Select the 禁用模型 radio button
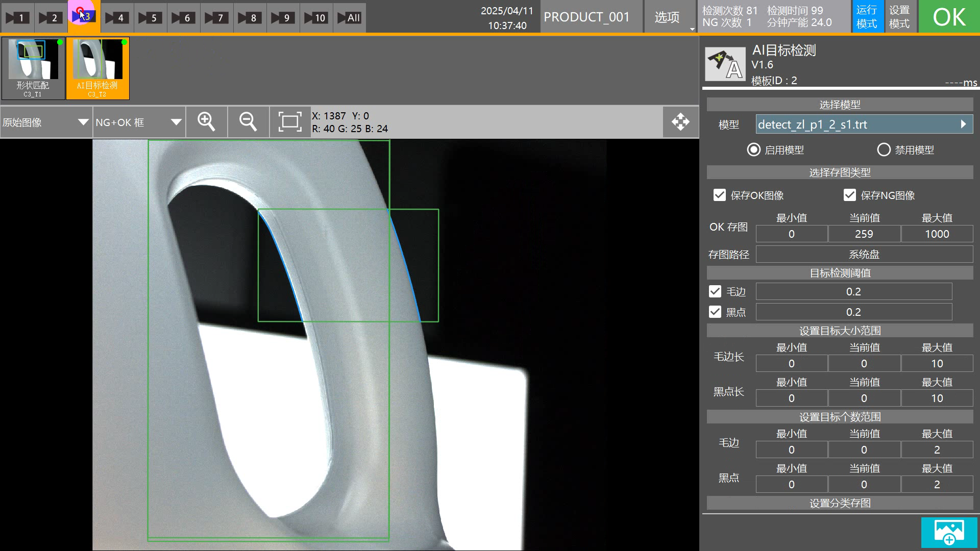Viewport: 980px width, 551px height. [884, 149]
